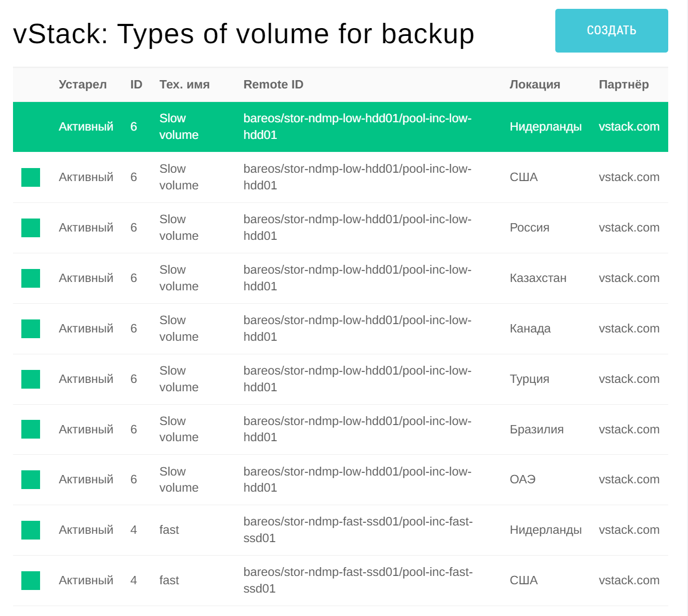Toggle green square in Slow volume США row
The width and height of the screenshot is (688, 616).
31,177
